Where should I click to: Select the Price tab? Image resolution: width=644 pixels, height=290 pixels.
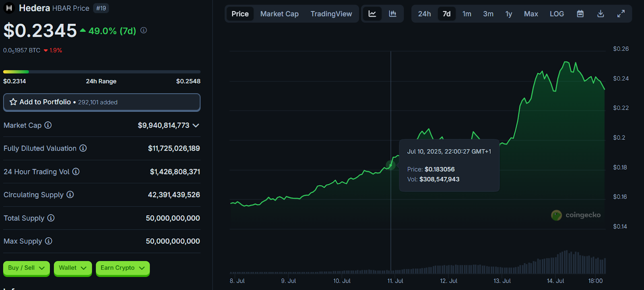coord(240,14)
